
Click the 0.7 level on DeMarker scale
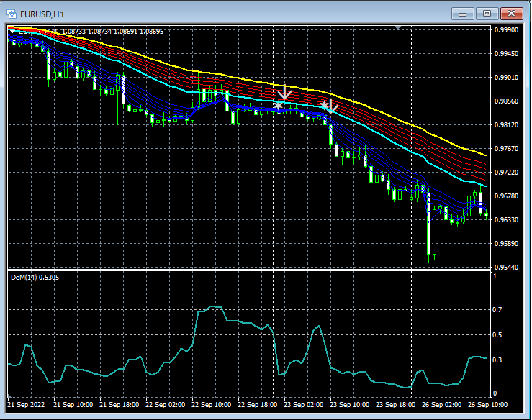tap(496, 309)
